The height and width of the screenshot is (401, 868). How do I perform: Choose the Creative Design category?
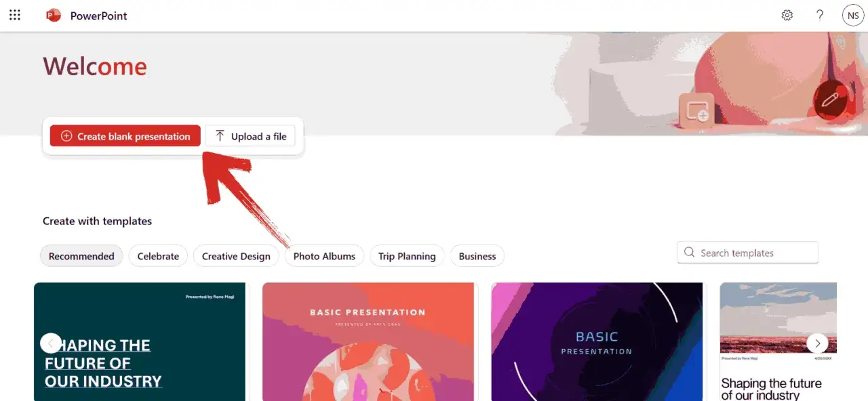click(236, 256)
